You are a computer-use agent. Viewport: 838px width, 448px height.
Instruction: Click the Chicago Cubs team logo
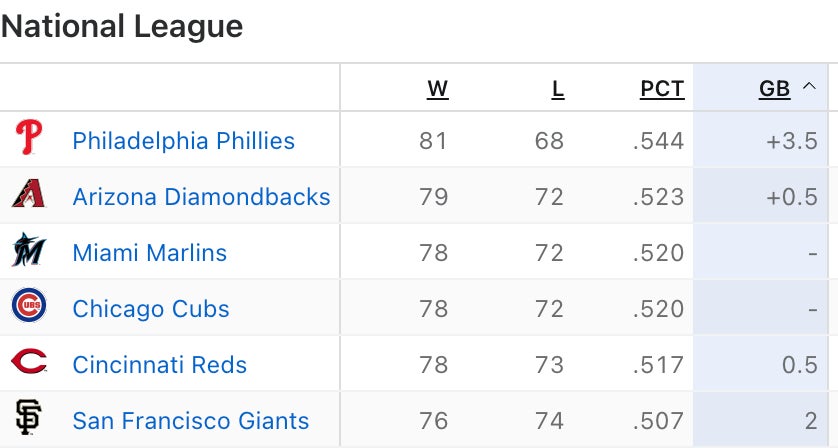(x=29, y=307)
